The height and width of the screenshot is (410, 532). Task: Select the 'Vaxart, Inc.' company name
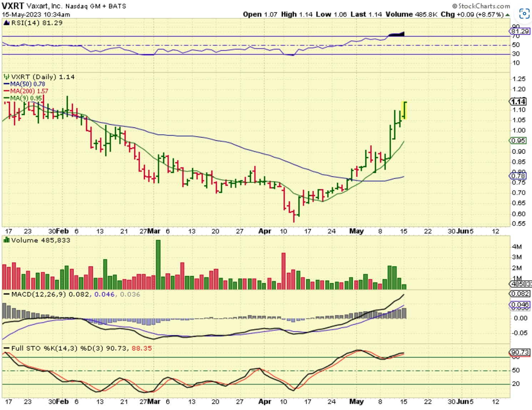click(x=44, y=6)
